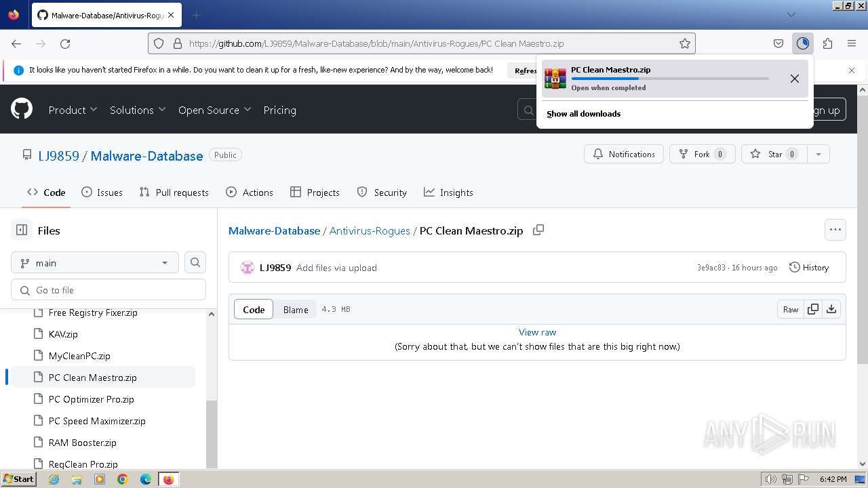Click the View raw link
868x488 pixels.
click(x=537, y=332)
